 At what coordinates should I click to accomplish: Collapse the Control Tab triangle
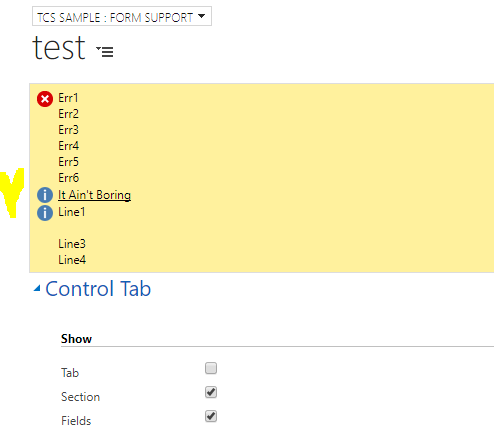[x=37, y=288]
